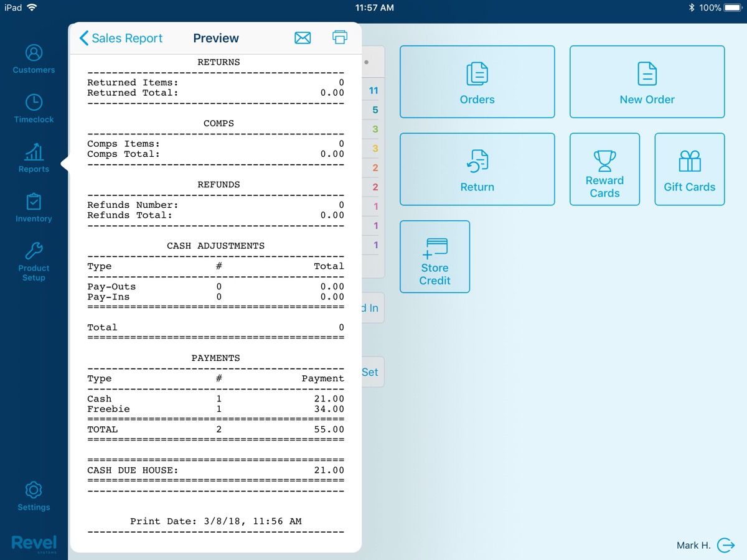Tap the Cash Due House line in report

click(215, 470)
